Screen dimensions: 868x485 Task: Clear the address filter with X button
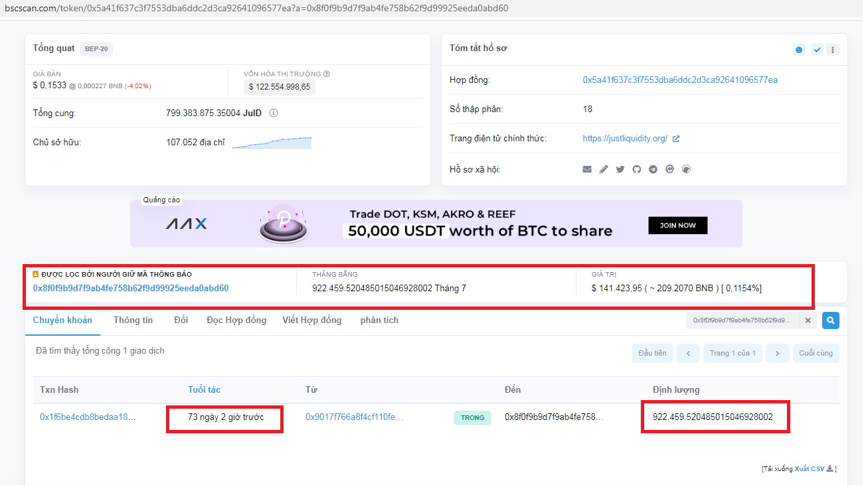(x=808, y=320)
